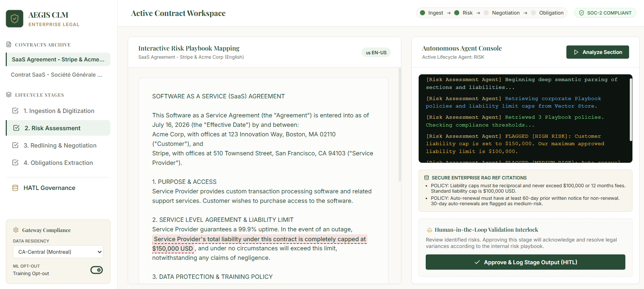Click the liability caps policy citation
The image size is (644, 289).
(528, 188)
